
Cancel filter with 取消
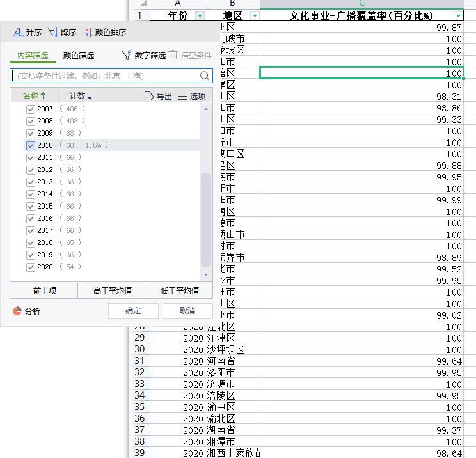click(x=187, y=311)
